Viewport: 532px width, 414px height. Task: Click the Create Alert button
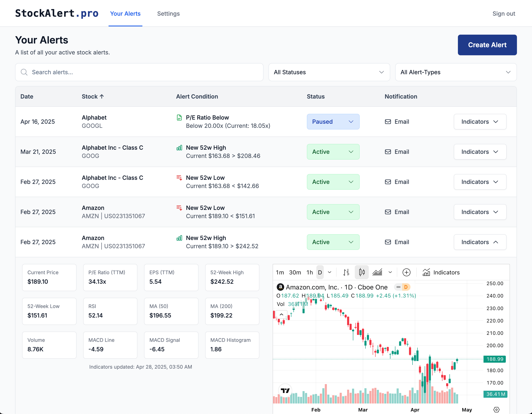click(487, 45)
